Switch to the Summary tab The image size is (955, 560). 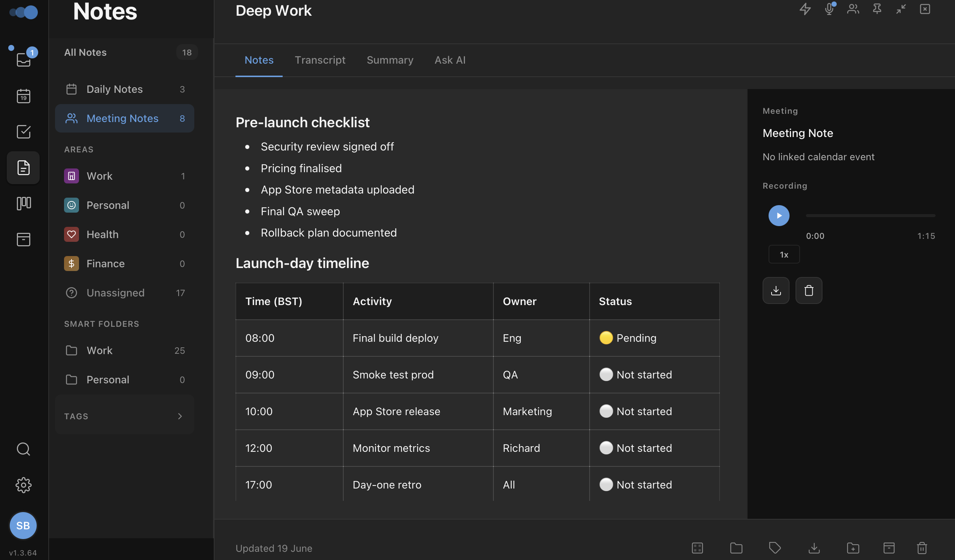tap(390, 60)
